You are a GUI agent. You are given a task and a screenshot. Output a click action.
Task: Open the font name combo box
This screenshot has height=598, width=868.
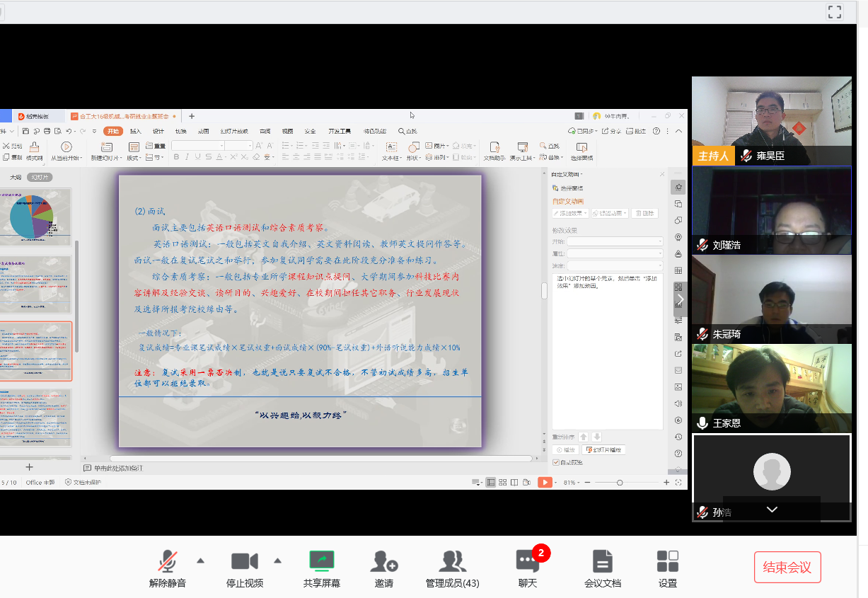point(197,145)
